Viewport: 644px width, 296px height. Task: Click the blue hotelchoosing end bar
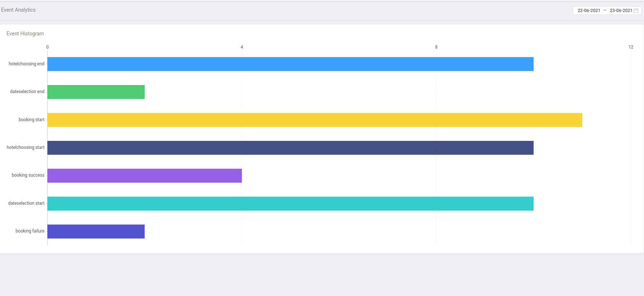(290, 64)
